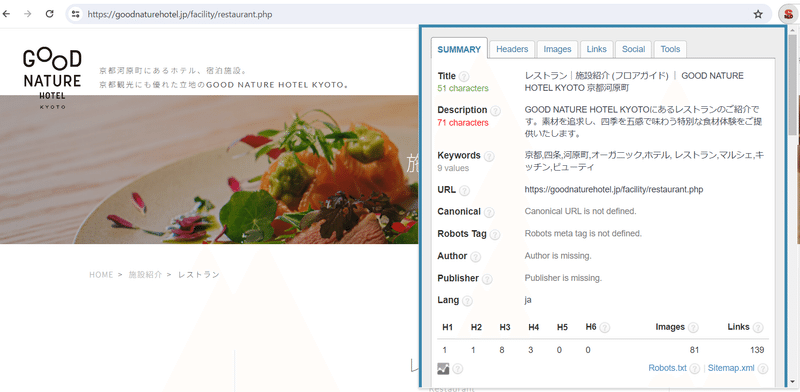Click the URL value goodnaturehotel.jp/facility/restaurant.php in panel
800x392 pixels.
614,190
